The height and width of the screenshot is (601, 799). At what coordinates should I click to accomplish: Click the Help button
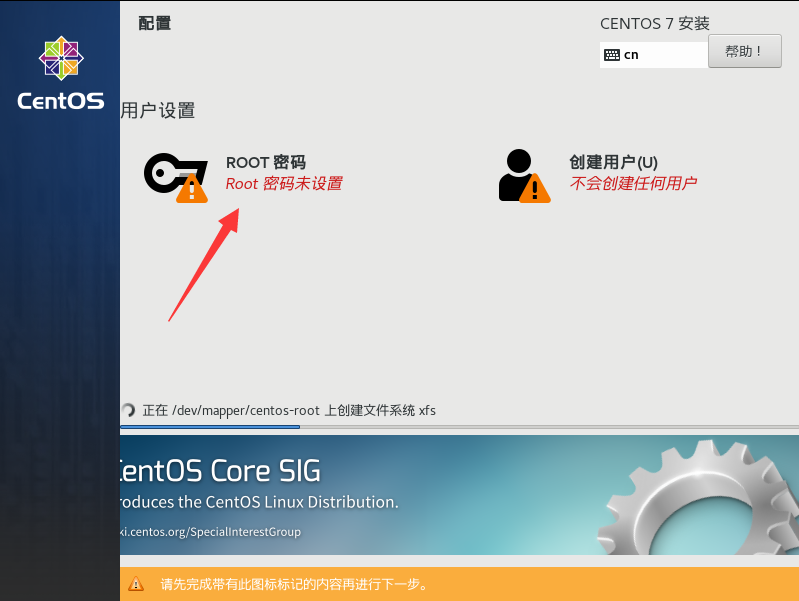744,51
